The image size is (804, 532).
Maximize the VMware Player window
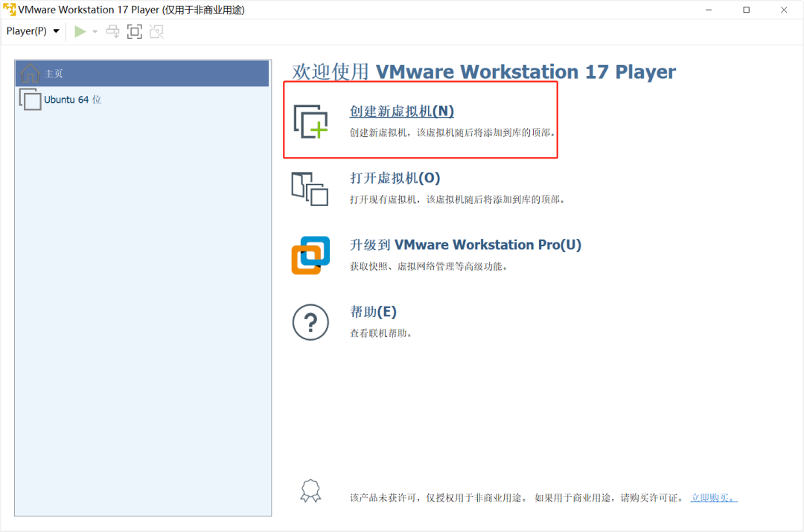pyautogui.click(x=747, y=10)
